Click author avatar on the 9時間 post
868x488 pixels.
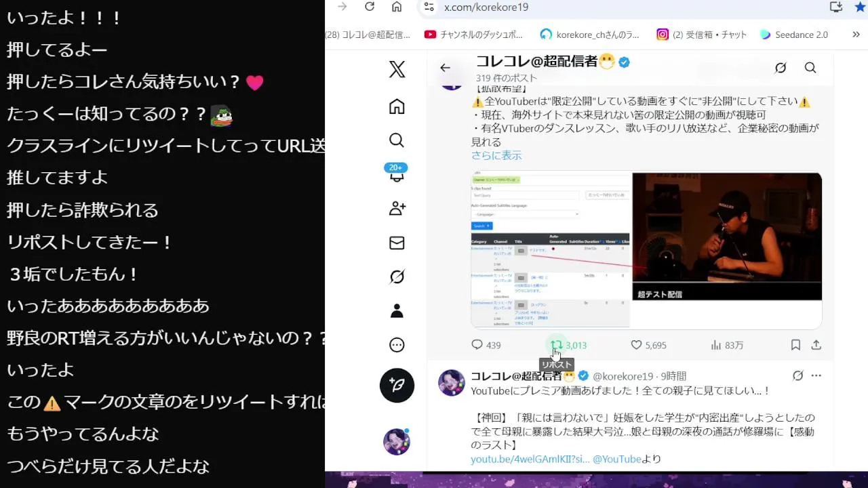(452, 383)
